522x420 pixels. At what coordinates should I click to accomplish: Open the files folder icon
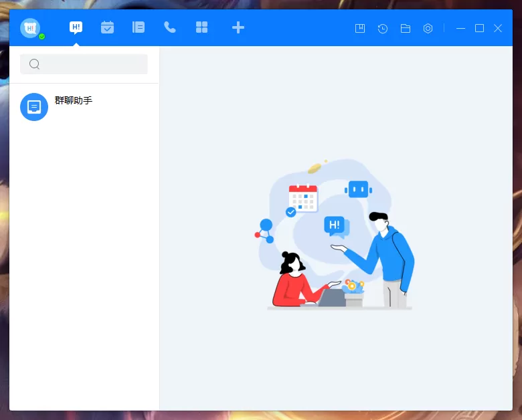click(x=406, y=29)
